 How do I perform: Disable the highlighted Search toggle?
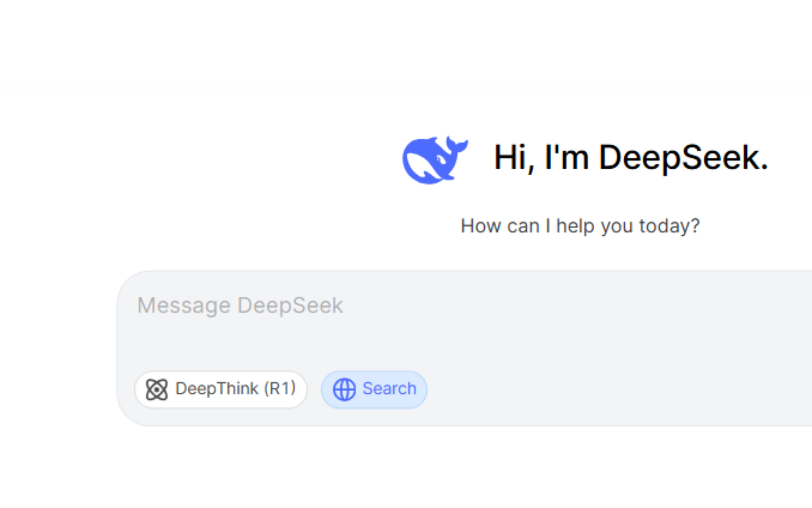(x=374, y=390)
